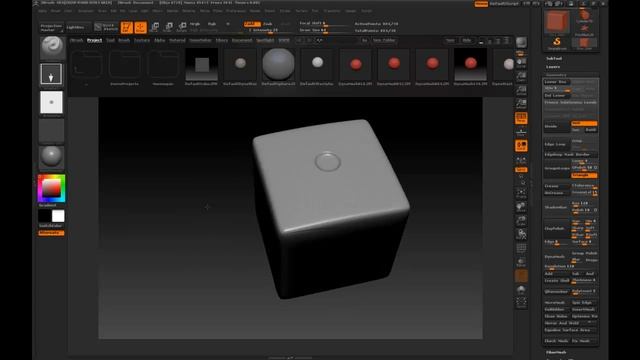This screenshot has width=640, height=360.
Task: Enable the Zsub button
Action: click(x=268, y=24)
